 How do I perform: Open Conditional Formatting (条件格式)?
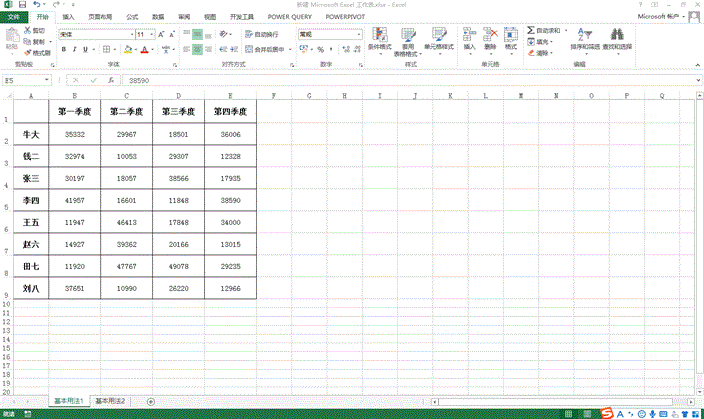380,39
